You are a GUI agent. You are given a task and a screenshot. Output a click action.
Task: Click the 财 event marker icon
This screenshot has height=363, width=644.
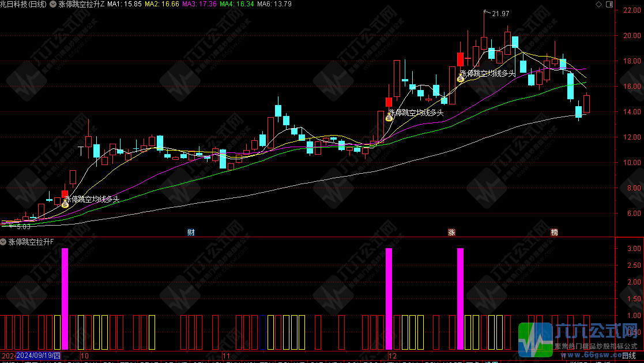coord(191,232)
